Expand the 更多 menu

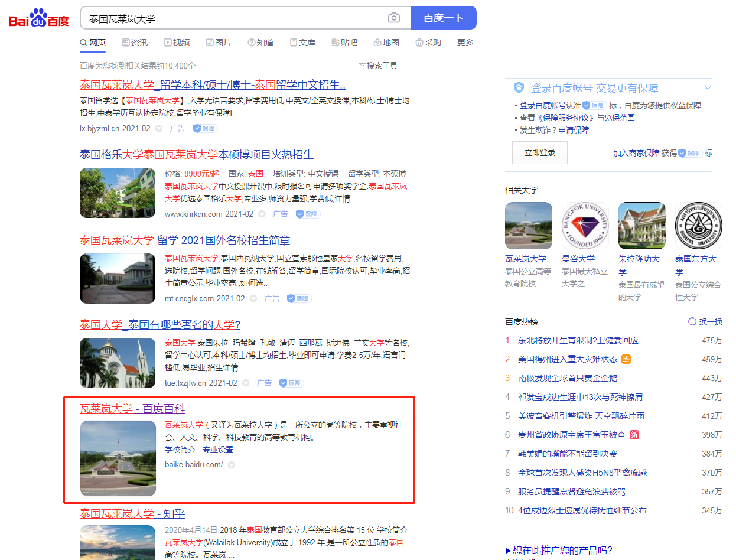coord(465,43)
